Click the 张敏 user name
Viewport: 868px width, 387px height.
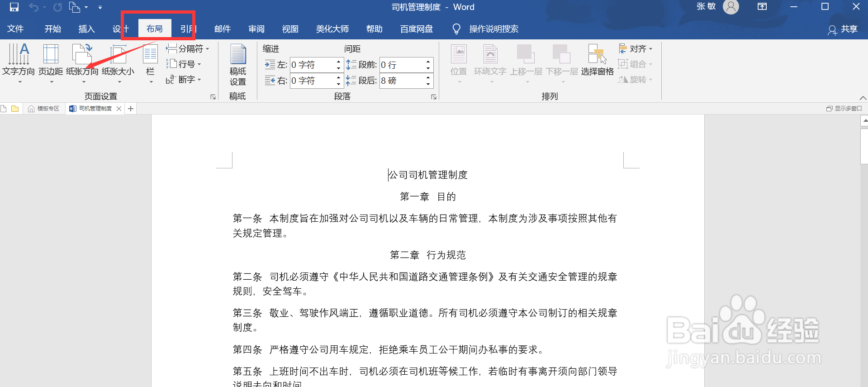pyautogui.click(x=706, y=6)
